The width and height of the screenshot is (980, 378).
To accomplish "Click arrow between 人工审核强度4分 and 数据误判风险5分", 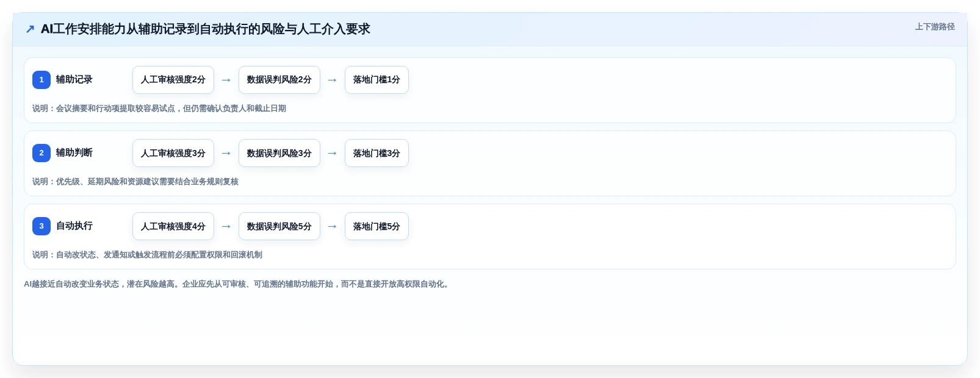I will pos(226,226).
